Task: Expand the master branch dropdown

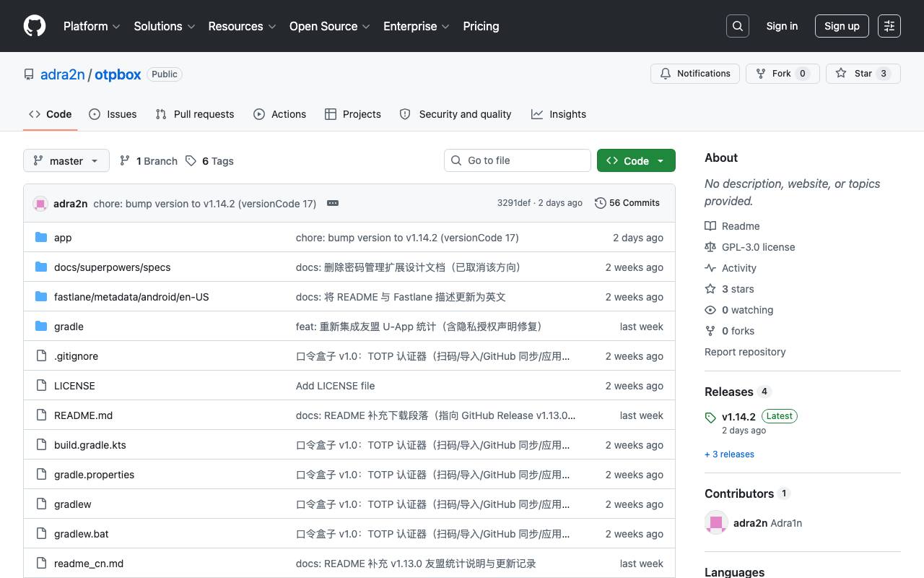Action: click(66, 160)
